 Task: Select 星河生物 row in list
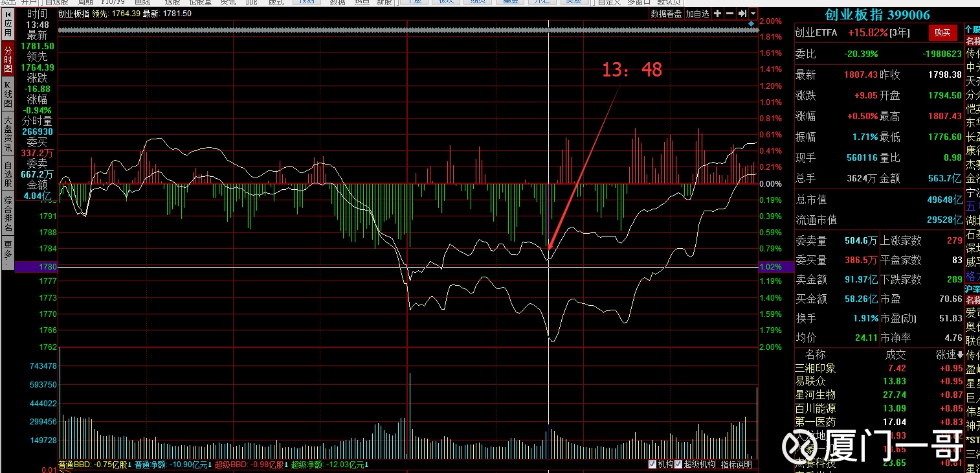point(878,395)
